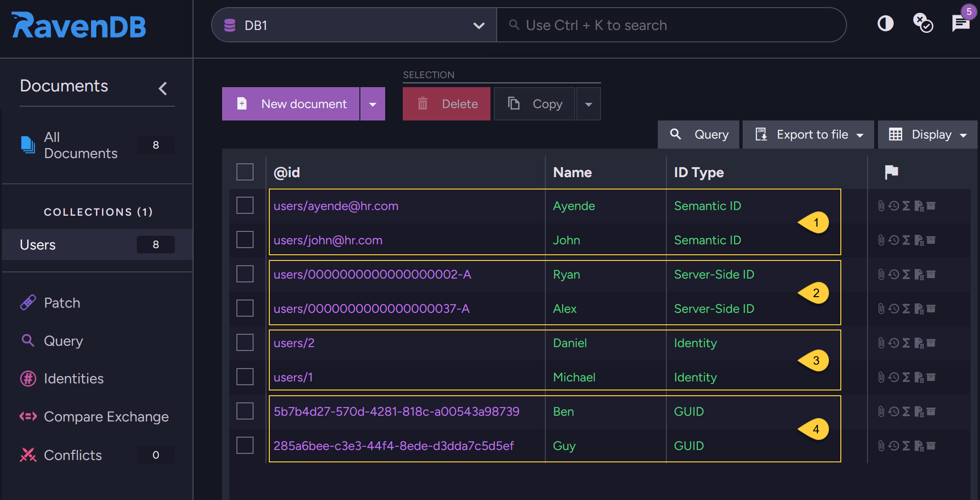Click the Display grid icon

click(x=896, y=134)
